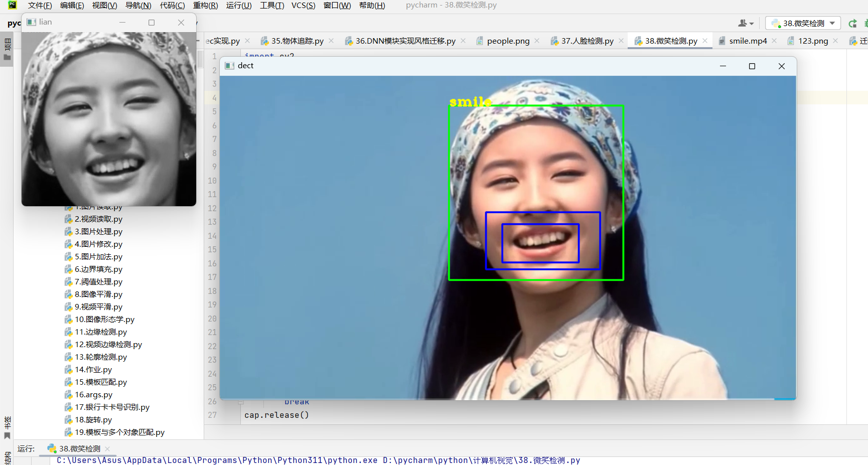Select 14.作业.py in project tree

coord(88,370)
